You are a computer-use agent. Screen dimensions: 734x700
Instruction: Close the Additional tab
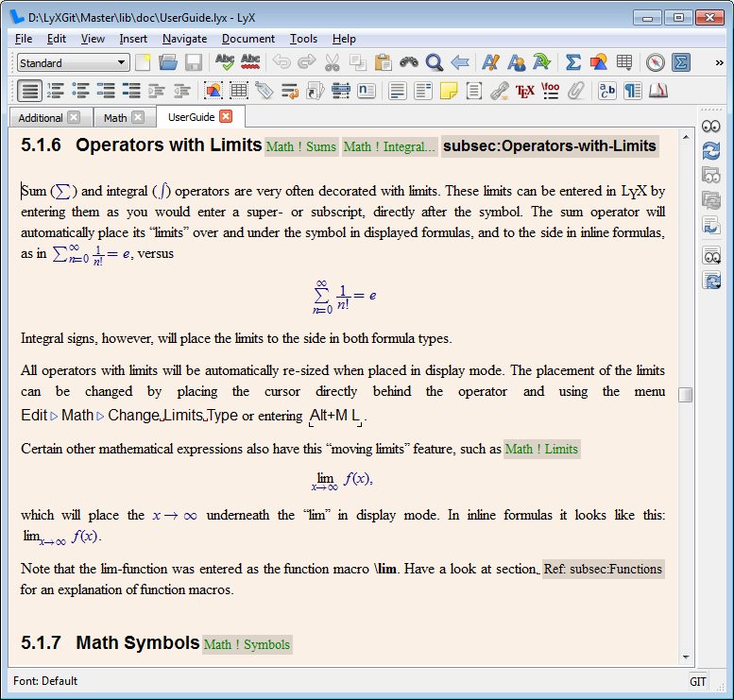pos(74,118)
